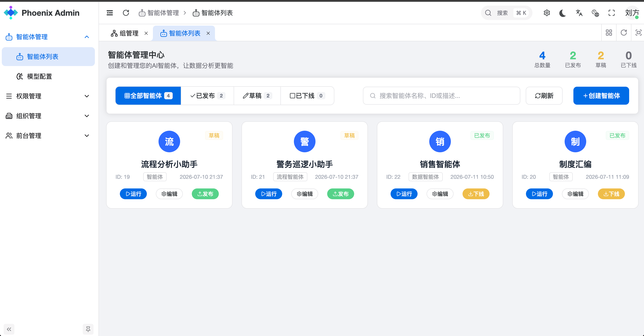Edit 销售智能体 agent
Image resolution: width=644 pixels, height=336 pixels.
point(440,194)
